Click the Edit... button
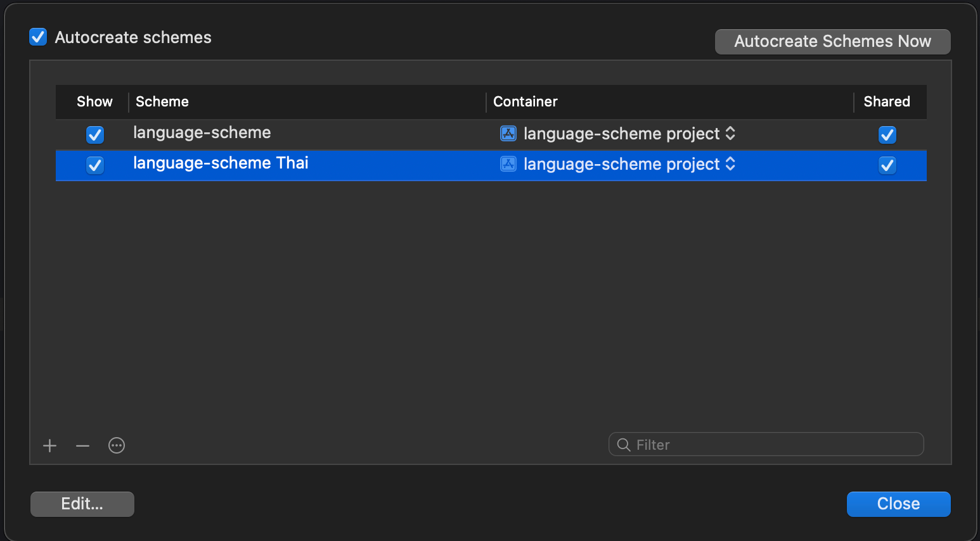 click(x=82, y=504)
